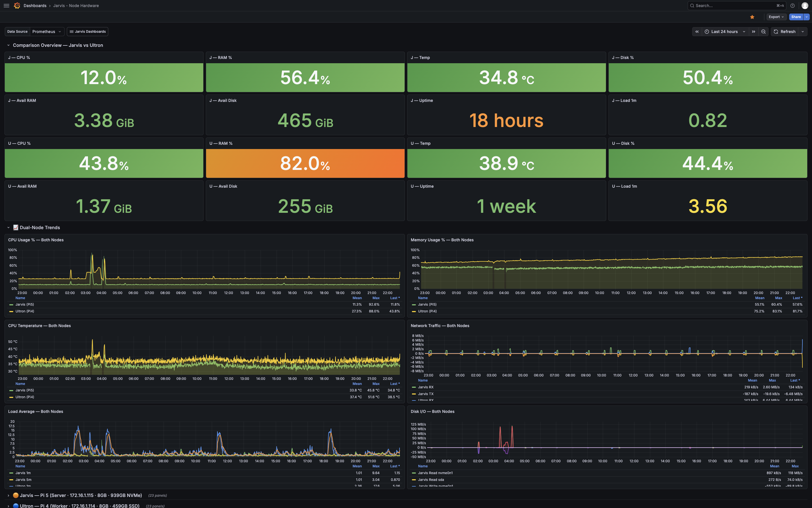Open the user profile avatar
The height and width of the screenshot is (508, 812).
click(x=805, y=6)
